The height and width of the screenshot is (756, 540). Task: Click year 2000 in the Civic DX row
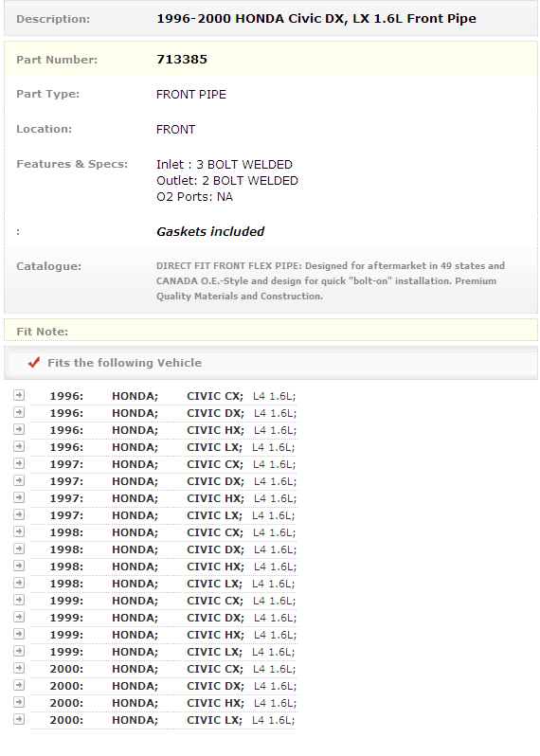coord(66,686)
